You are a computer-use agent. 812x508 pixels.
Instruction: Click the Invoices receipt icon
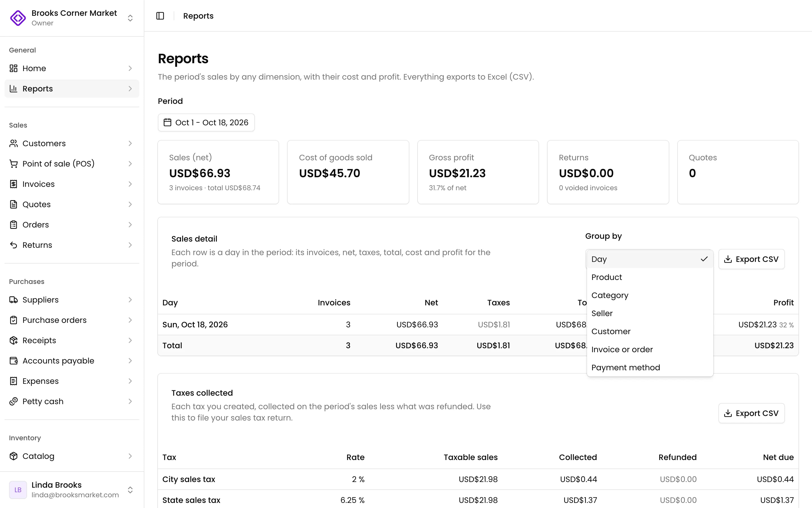click(x=14, y=184)
